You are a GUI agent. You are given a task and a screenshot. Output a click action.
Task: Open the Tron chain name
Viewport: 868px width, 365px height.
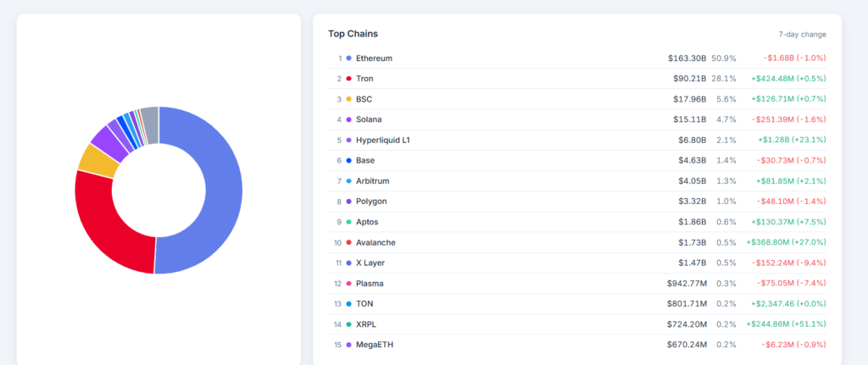pos(364,79)
